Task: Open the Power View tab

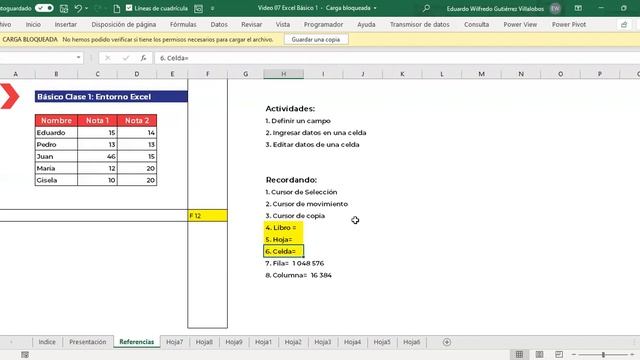Action: (x=520, y=24)
